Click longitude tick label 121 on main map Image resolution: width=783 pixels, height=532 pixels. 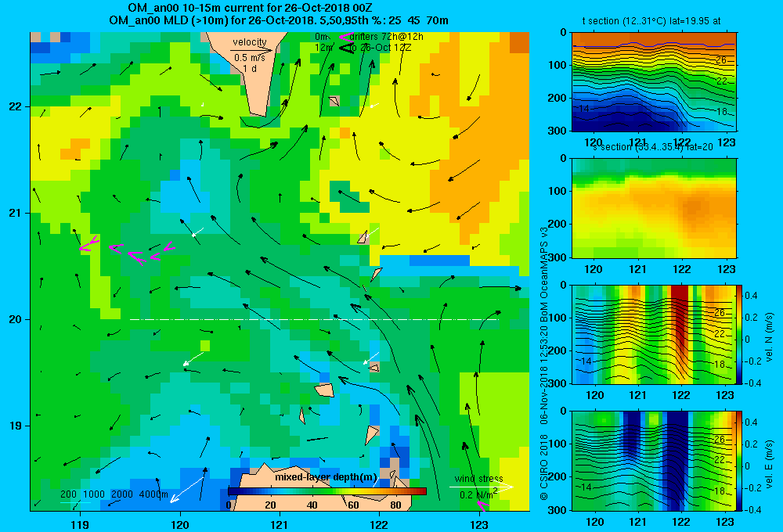click(x=280, y=524)
